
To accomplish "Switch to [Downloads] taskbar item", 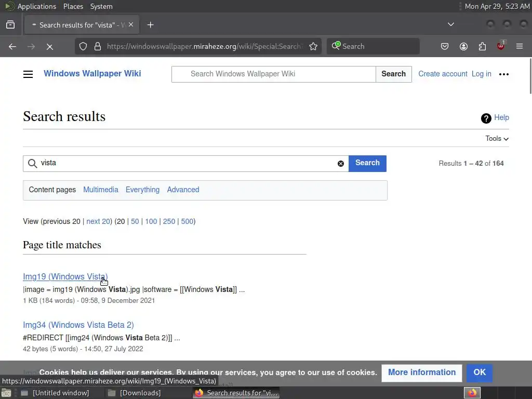I will (135, 393).
